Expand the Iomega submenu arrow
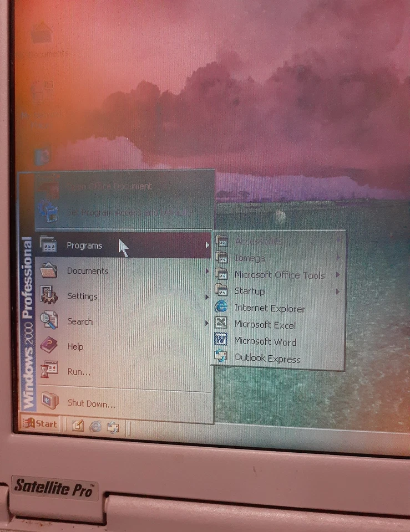410x532 pixels. [338, 258]
